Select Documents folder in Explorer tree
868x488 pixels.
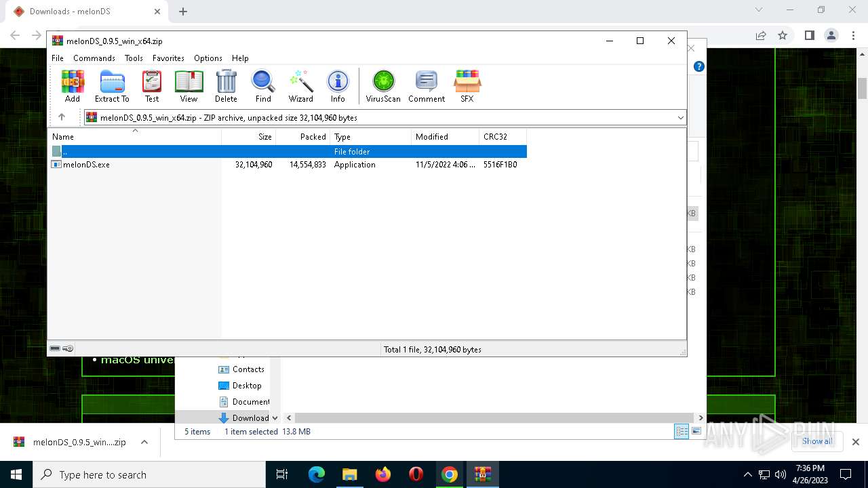243,402
